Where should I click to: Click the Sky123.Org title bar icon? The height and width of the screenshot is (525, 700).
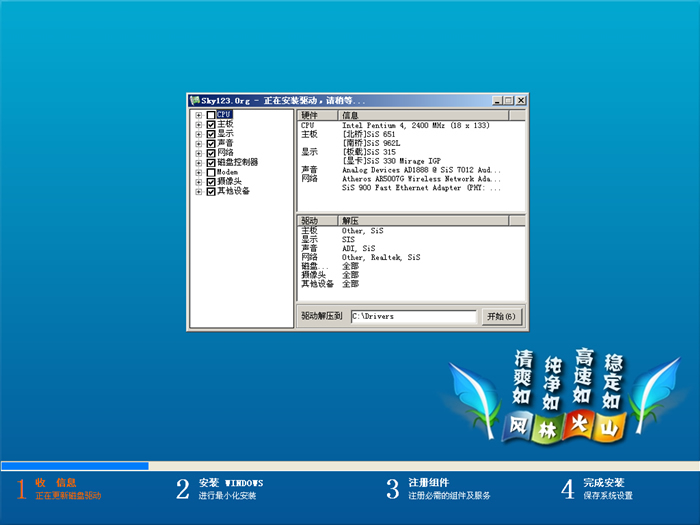(x=194, y=101)
